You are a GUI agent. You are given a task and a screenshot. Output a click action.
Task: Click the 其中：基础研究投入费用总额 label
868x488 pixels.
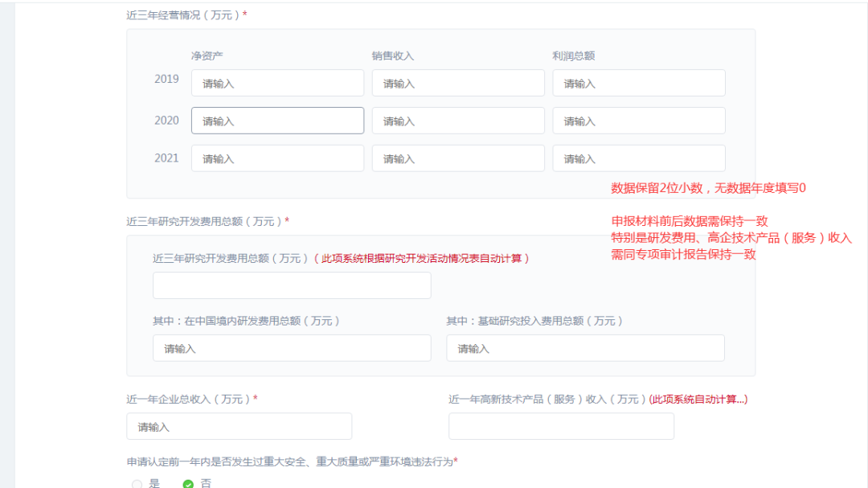(534, 322)
